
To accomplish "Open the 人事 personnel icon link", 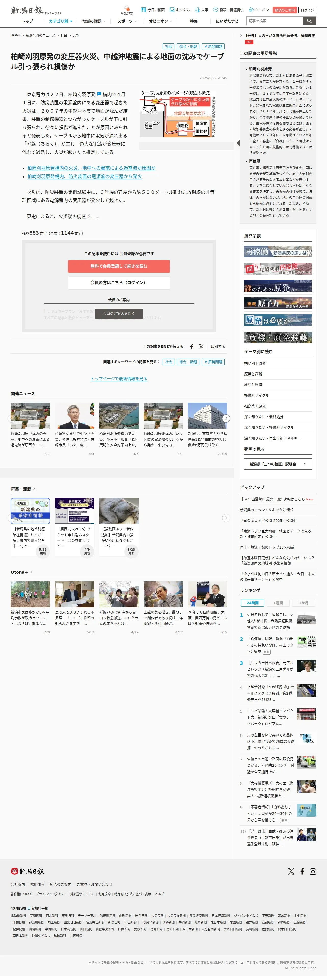I will click(x=201, y=10).
